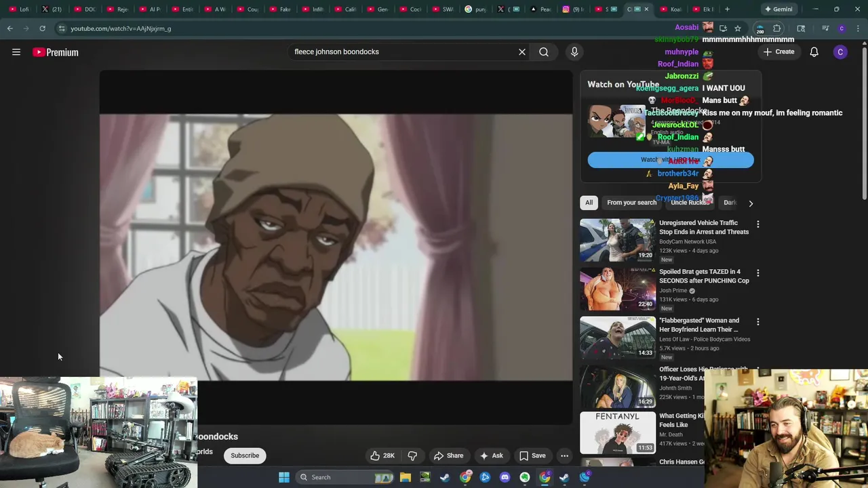Open the YouTube account avatar menu
The image size is (868, 488).
pos(840,52)
